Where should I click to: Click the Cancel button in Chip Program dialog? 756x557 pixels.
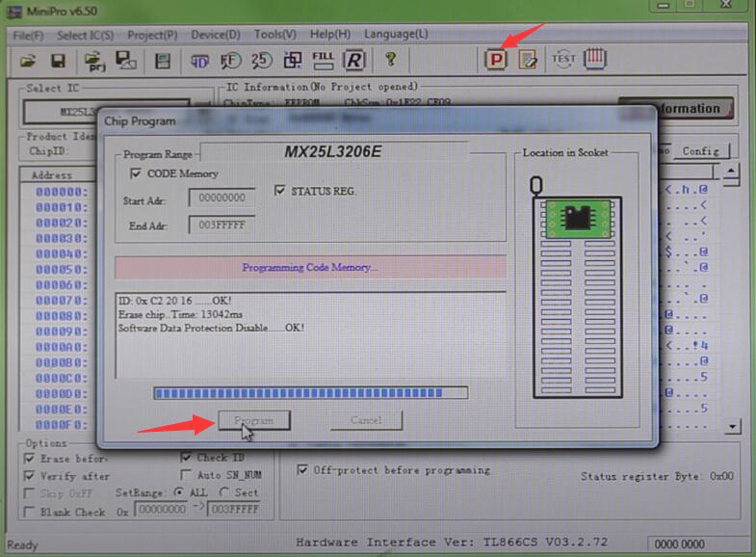click(366, 420)
